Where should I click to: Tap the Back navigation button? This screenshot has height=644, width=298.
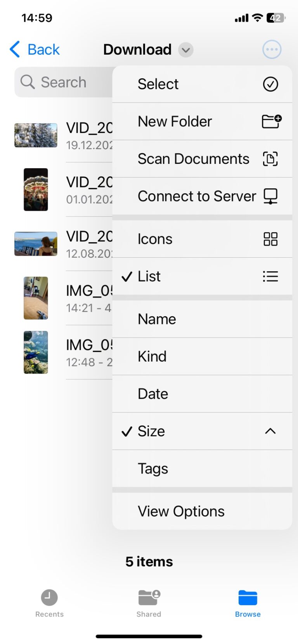pos(34,49)
